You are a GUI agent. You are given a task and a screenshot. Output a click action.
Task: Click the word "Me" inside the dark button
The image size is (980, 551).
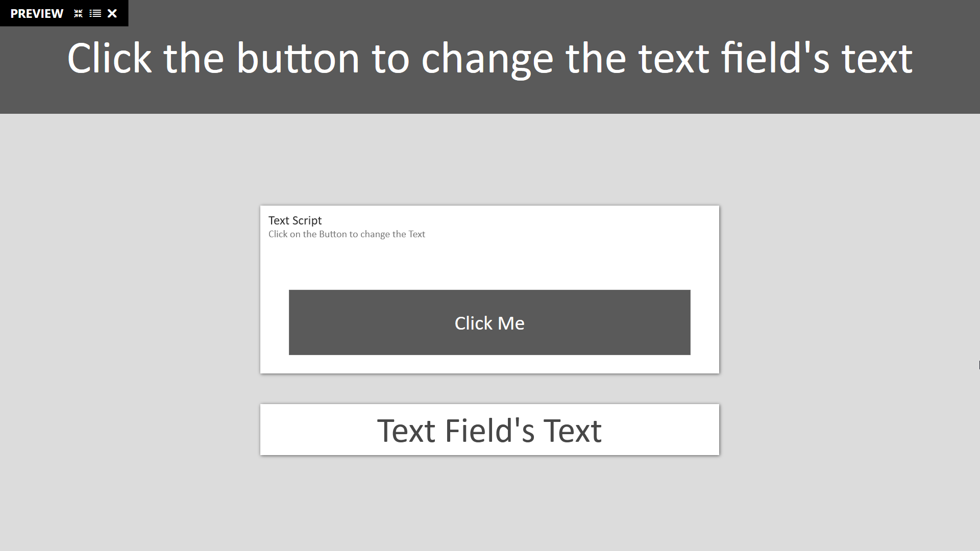pyautogui.click(x=511, y=323)
